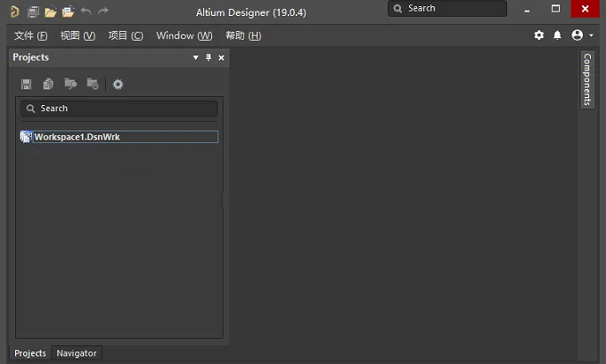Open the Components side panel button
Viewport: 606px width, 364px height.
click(587, 79)
